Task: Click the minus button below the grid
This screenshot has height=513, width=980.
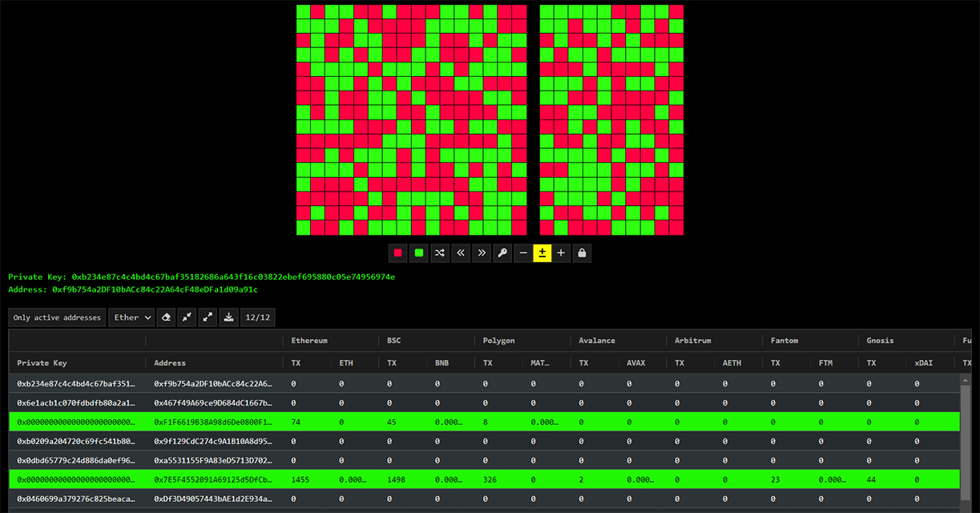Action: [x=522, y=252]
